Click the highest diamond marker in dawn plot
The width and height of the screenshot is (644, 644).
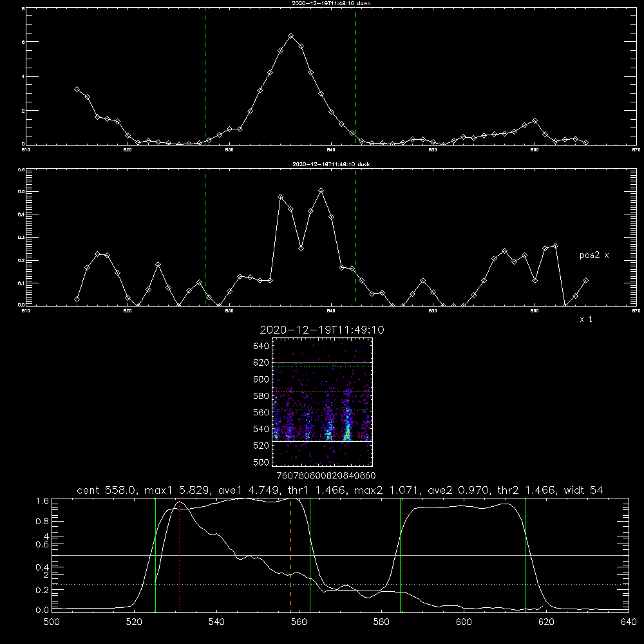coord(291,36)
